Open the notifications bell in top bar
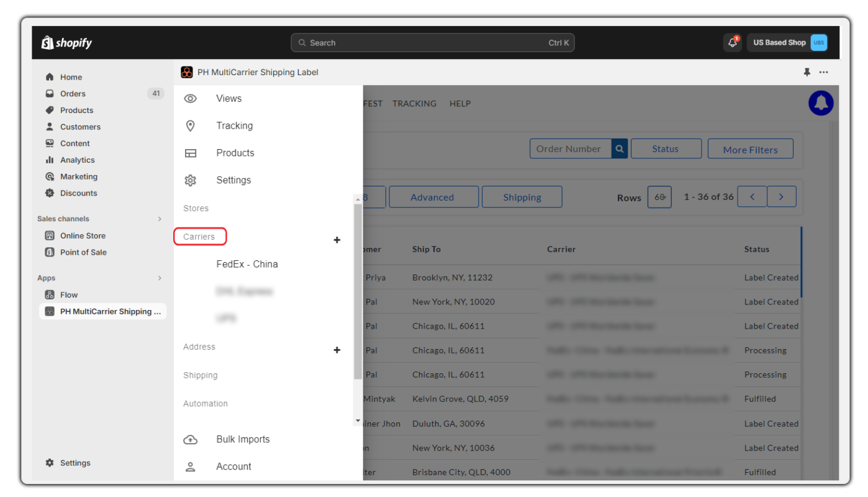This screenshot has height=497, width=868. tap(733, 42)
